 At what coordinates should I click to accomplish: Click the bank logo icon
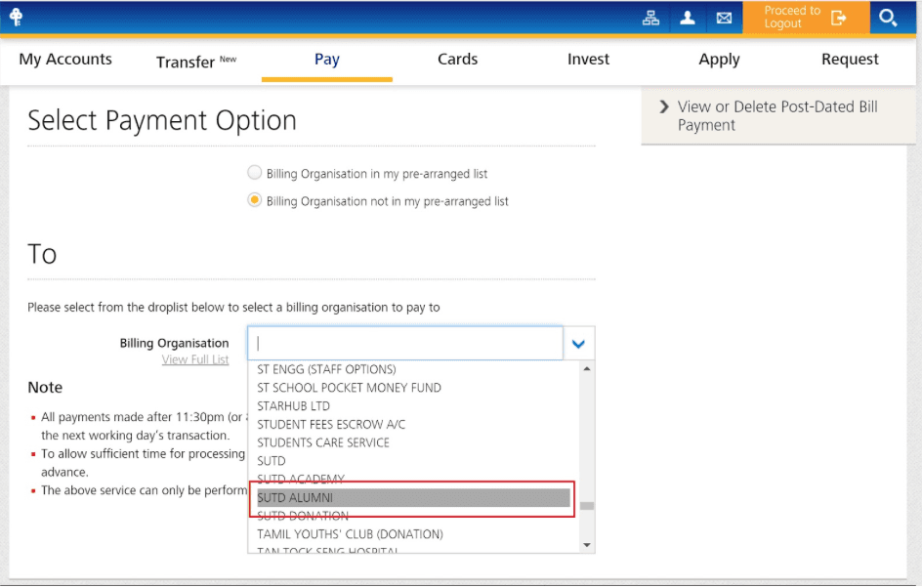coord(16,17)
